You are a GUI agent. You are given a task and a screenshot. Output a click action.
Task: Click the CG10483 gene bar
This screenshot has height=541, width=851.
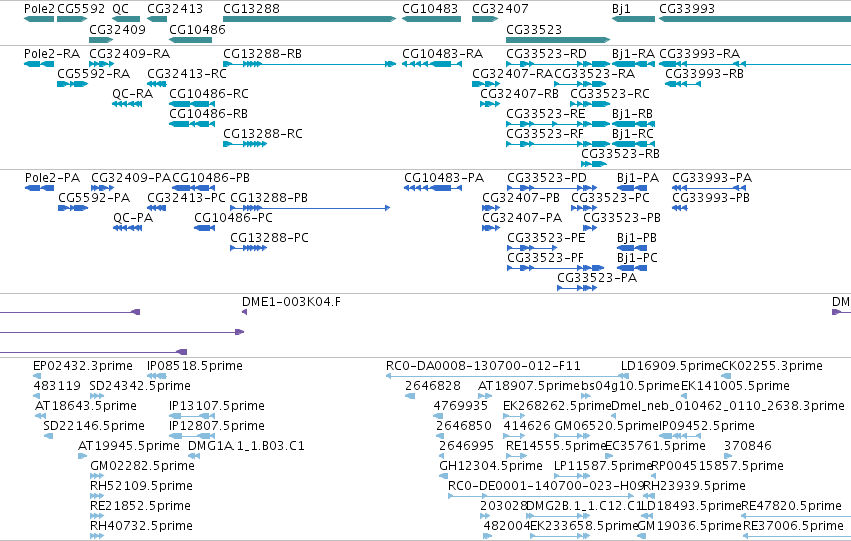pyautogui.click(x=431, y=19)
